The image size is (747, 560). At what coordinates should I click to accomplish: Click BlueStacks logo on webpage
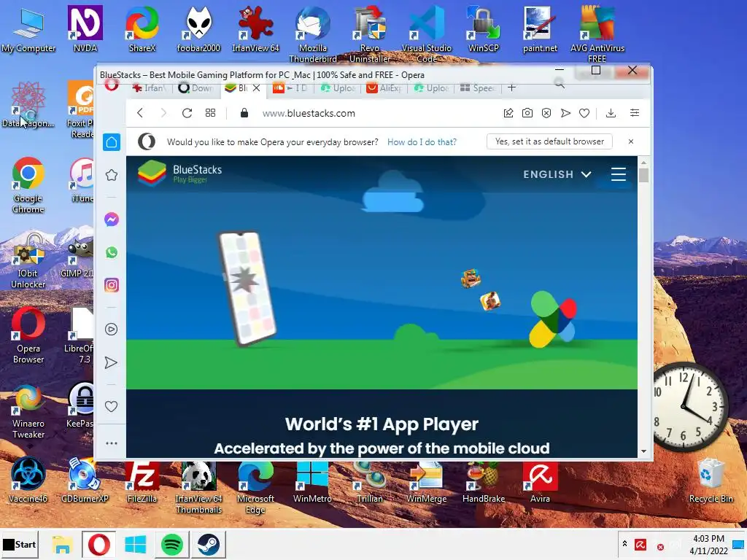click(179, 174)
